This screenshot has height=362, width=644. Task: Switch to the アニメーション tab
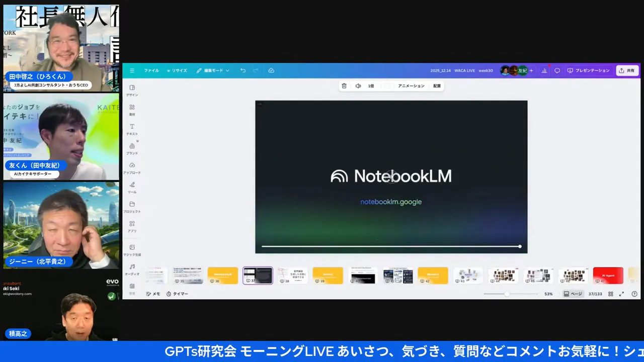point(411,85)
